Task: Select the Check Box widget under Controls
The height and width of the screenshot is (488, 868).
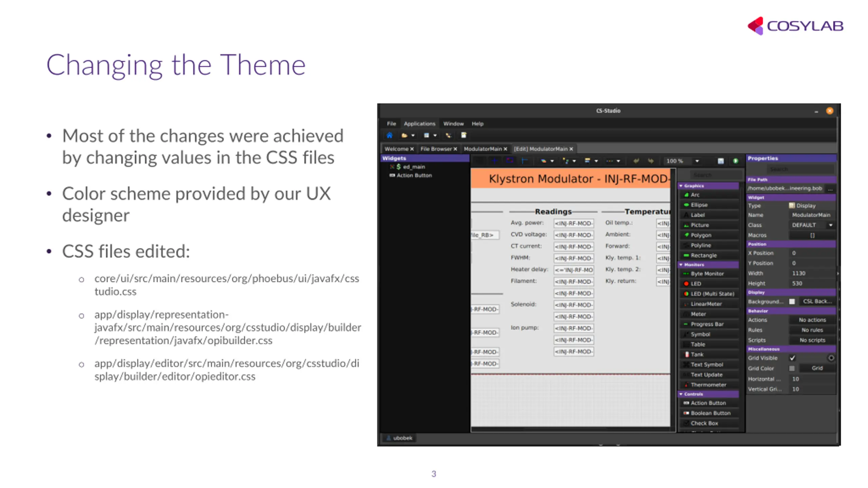Action: (709, 424)
